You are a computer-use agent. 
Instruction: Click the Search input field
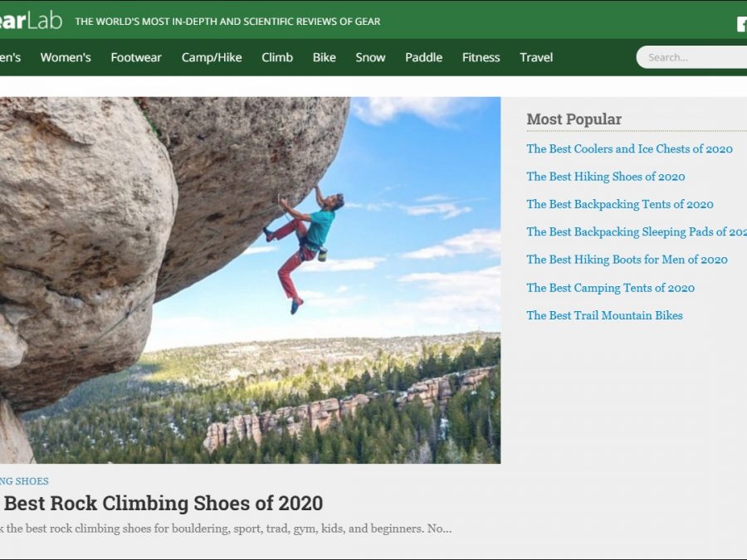[693, 57]
